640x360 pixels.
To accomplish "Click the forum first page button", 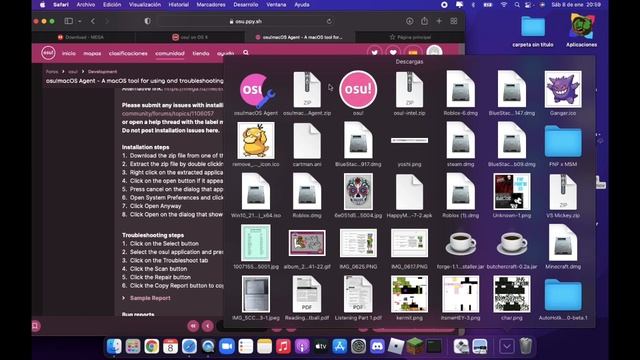I will pyautogui.click(x=193, y=326).
